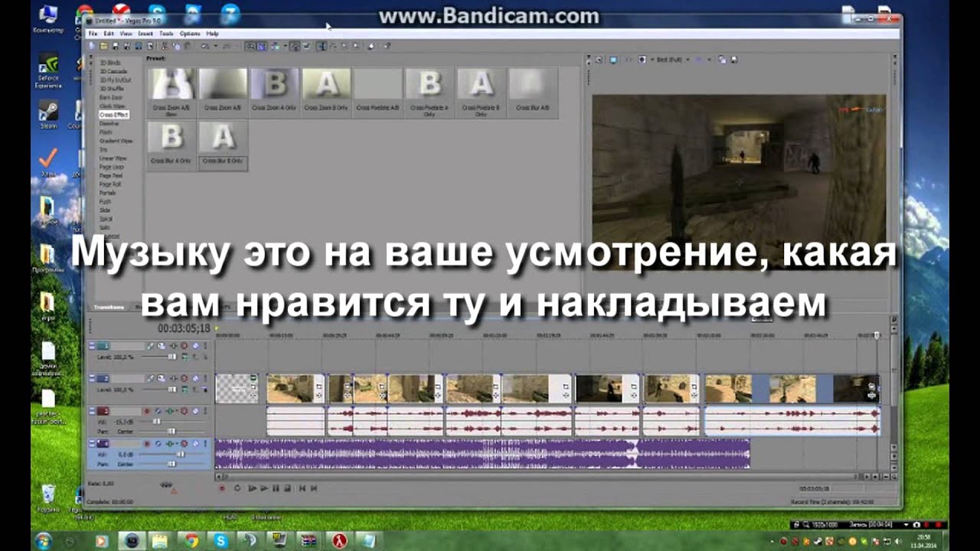
Task: Choose Cross Blur B Only preset thumbnail
Action: [x=223, y=145]
